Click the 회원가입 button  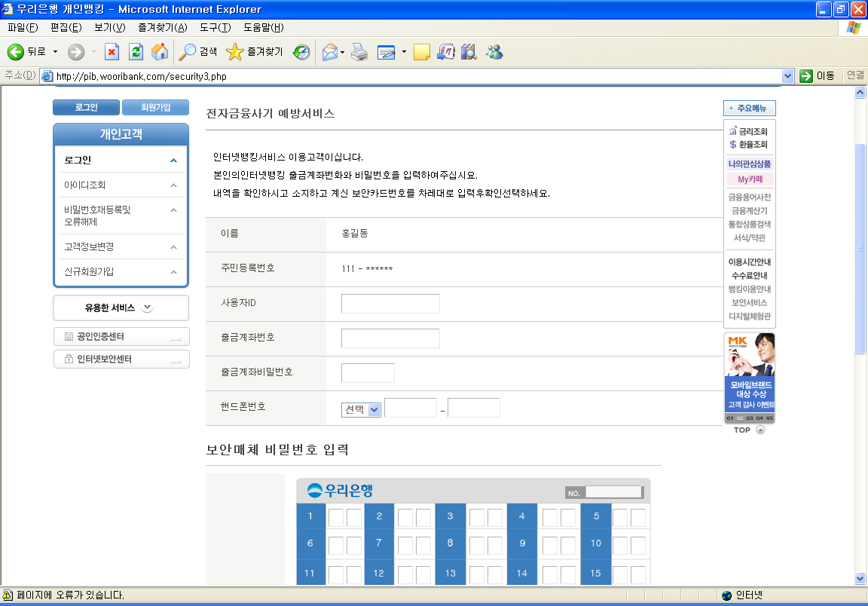tap(155, 108)
